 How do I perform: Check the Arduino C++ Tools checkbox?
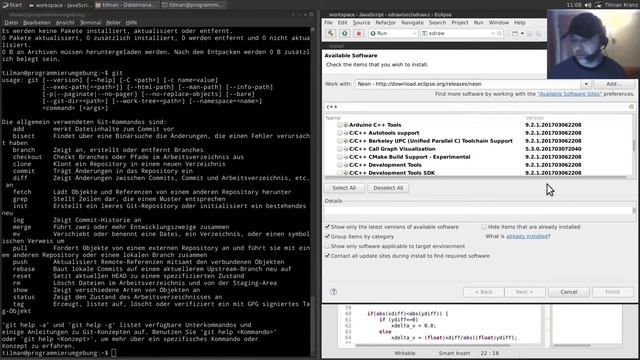point(339,125)
